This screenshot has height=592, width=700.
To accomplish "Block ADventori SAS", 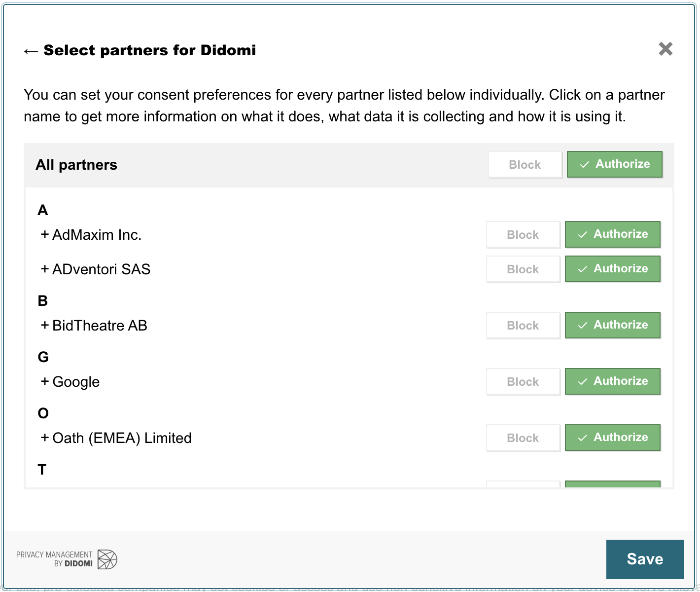I will click(x=523, y=269).
